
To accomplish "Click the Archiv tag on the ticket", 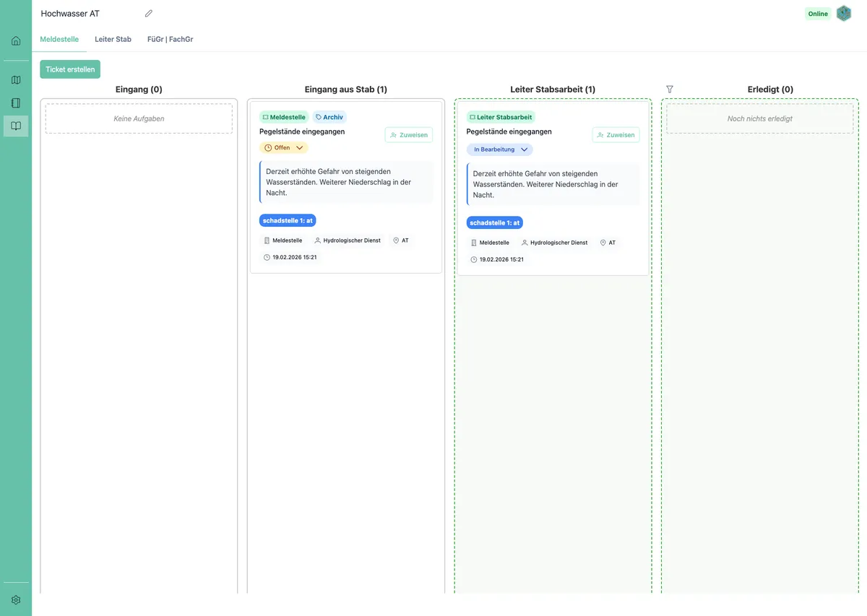I will [329, 117].
